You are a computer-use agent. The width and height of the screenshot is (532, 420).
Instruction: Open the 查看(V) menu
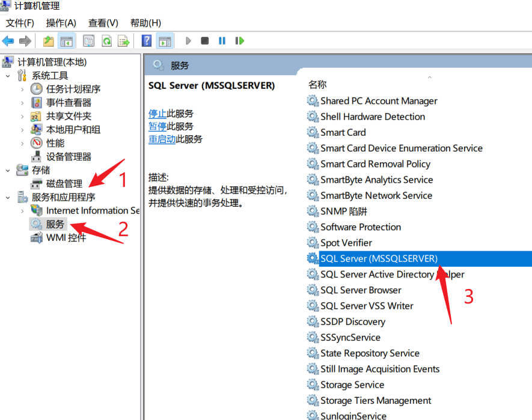pos(103,23)
